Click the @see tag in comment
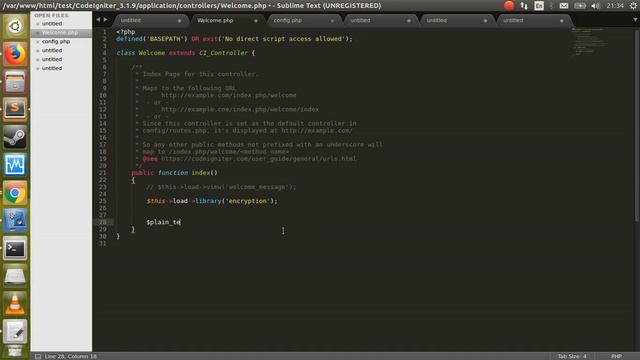This screenshot has width=640, height=360. (150, 159)
